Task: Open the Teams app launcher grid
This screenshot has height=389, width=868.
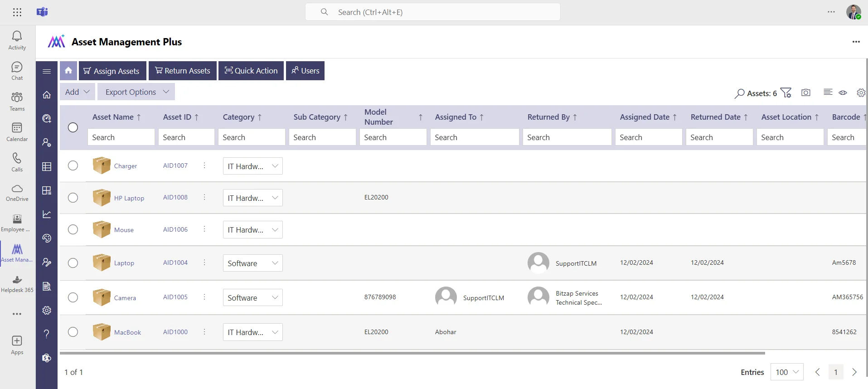Action: coord(17,12)
